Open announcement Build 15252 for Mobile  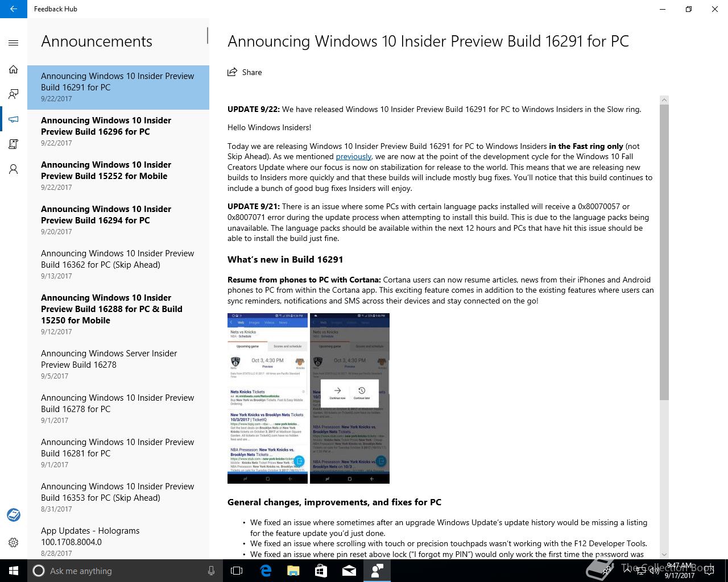coord(118,176)
